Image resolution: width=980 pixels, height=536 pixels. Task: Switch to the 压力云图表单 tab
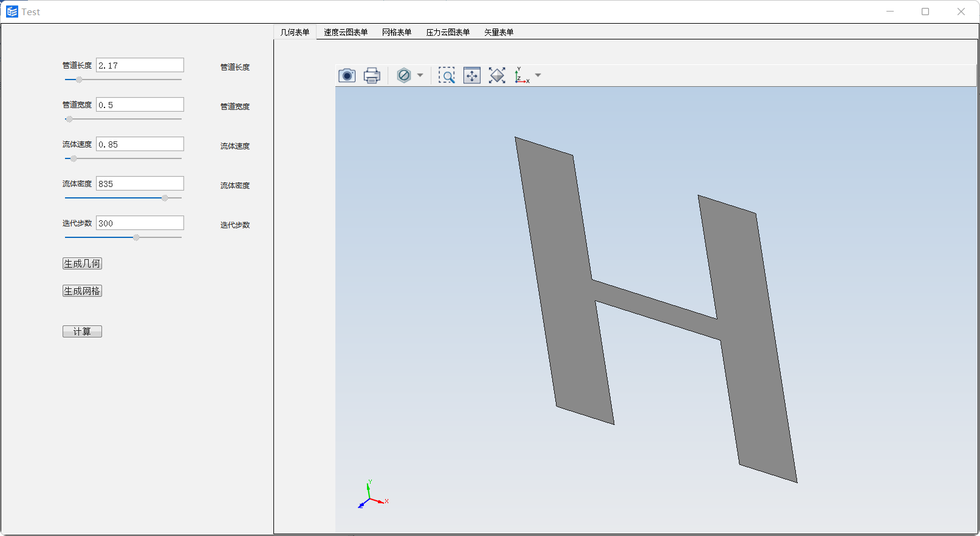448,32
